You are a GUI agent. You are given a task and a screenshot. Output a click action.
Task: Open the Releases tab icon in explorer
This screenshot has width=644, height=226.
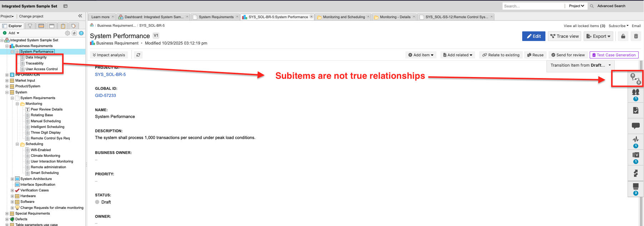point(41,26)
